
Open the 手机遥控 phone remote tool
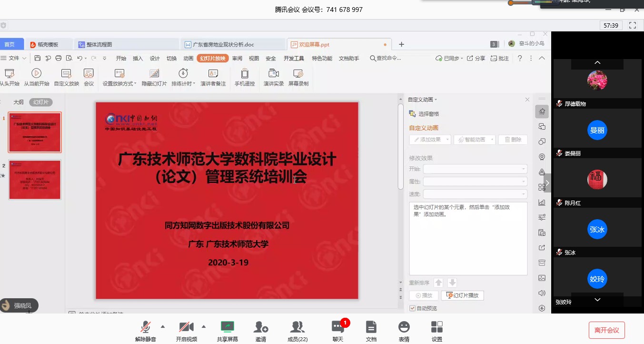coord(245,73)
